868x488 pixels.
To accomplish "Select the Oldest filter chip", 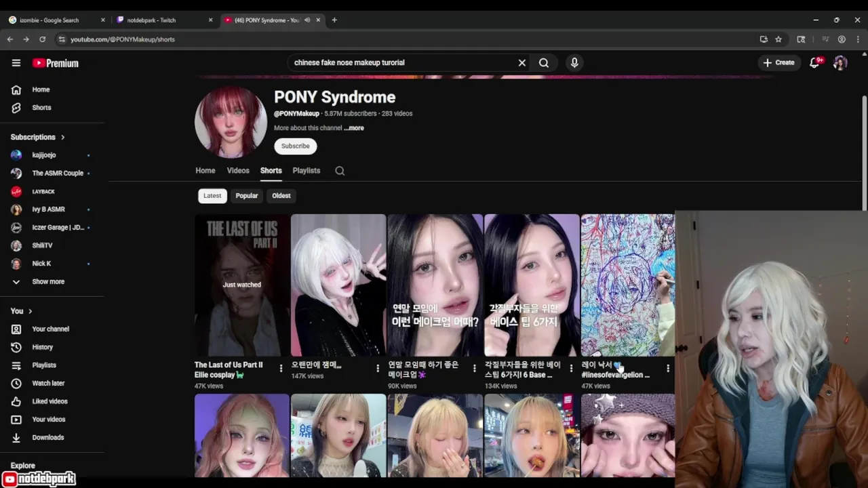I will point(281,196).
